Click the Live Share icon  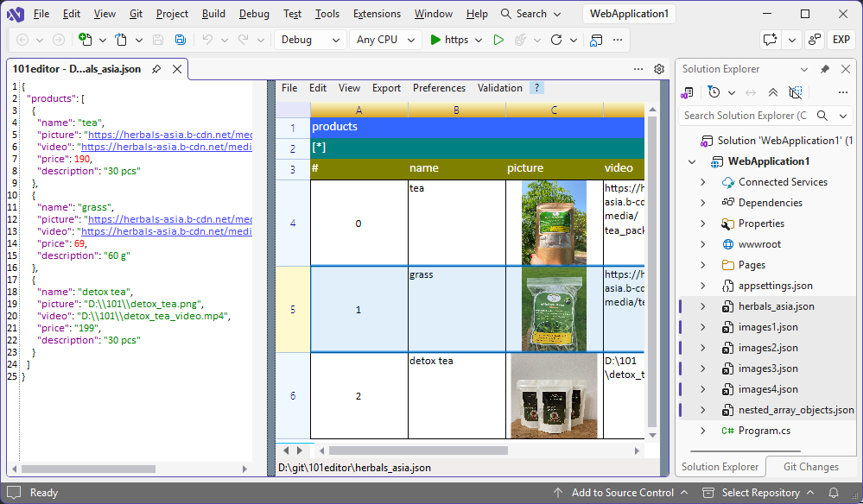(815, 40)
